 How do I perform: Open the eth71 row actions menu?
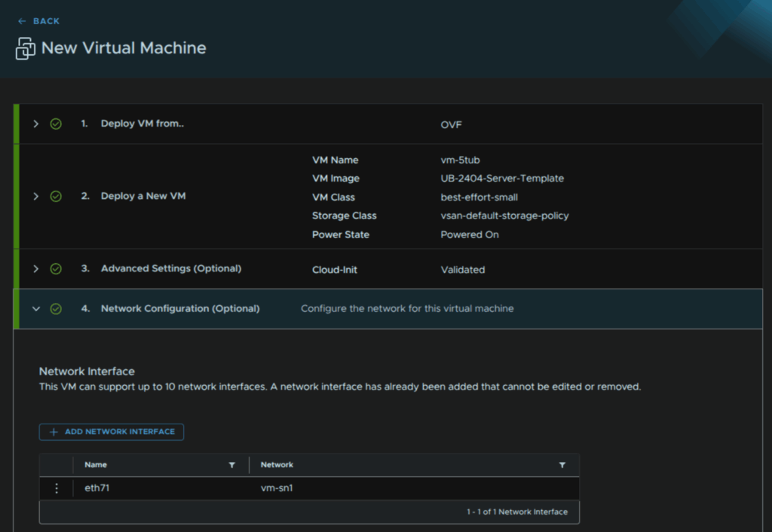pyautogui.click(x=57, y=488)
